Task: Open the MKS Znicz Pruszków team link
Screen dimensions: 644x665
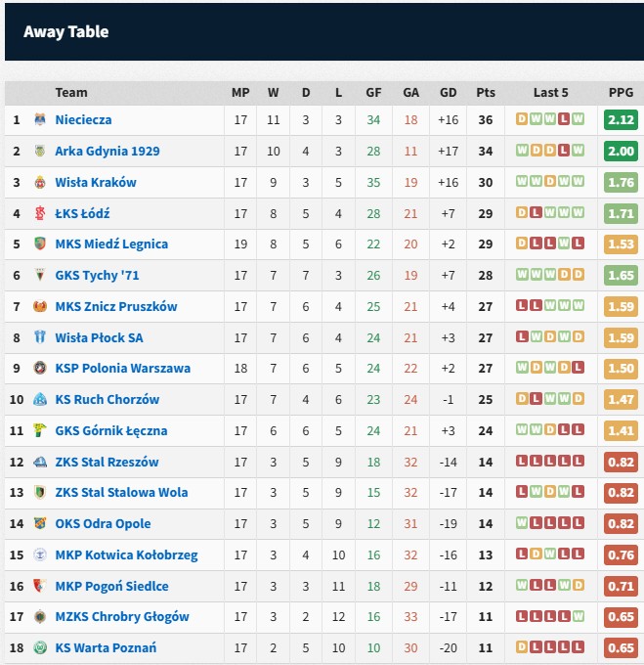Action: coord(116,306)
